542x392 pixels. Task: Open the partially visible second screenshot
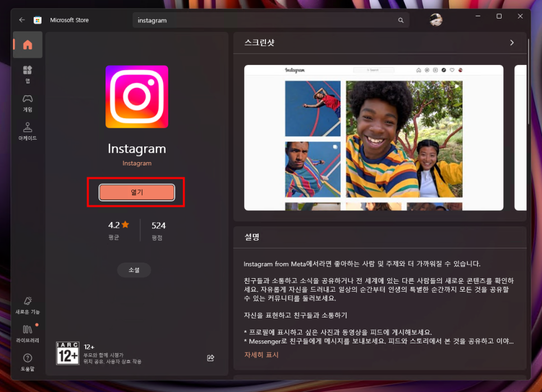(x=521, y=137)
